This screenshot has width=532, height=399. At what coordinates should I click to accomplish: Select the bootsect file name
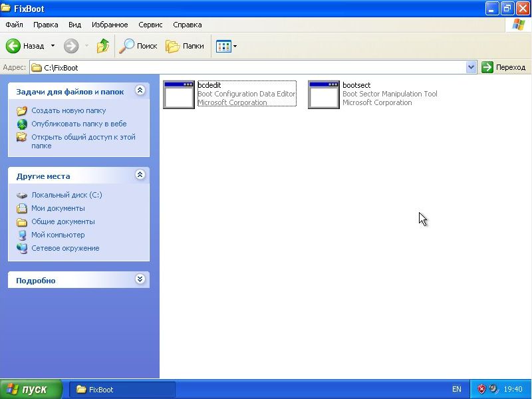(356, 85)
